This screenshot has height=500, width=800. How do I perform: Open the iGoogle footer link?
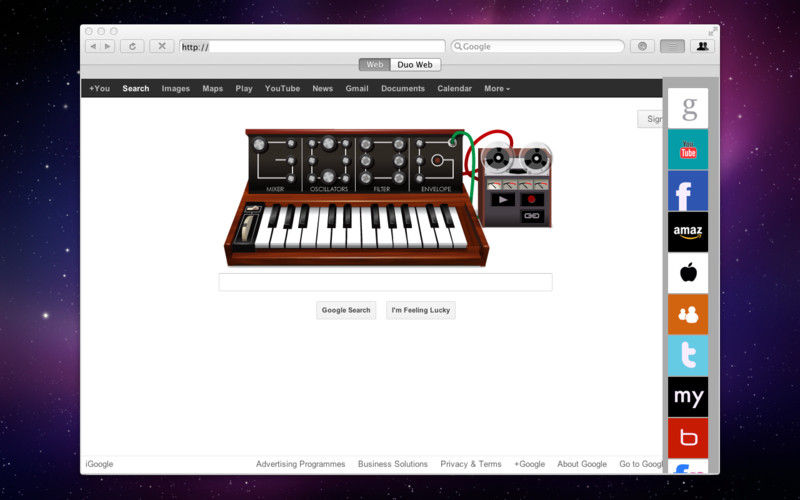pyautogui.click(x=99, y=464)
